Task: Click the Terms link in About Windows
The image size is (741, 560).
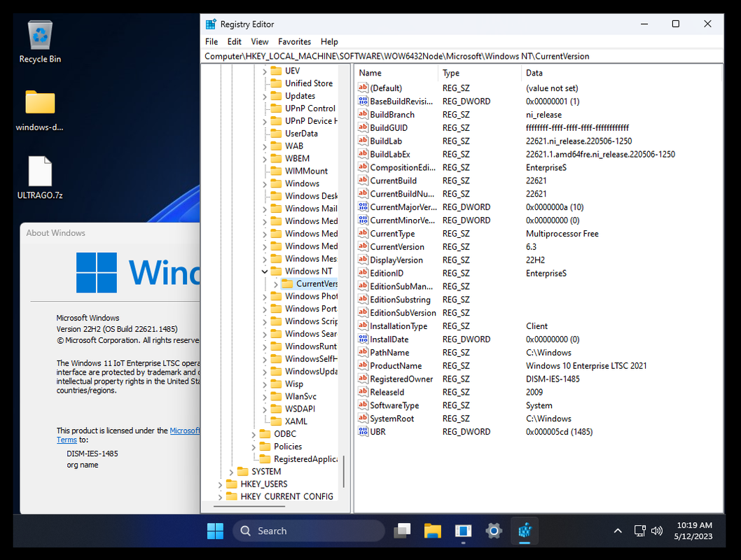Action: [x=67, y=440]
